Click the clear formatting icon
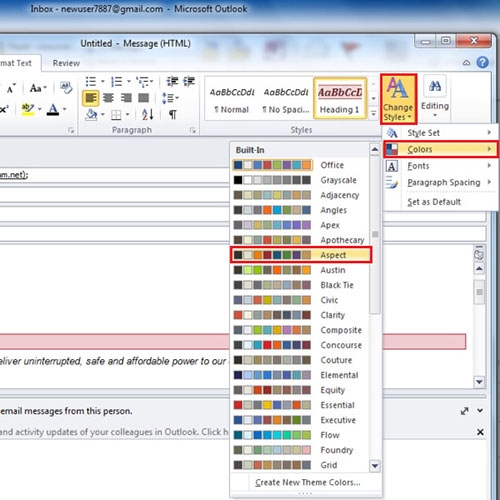This screenshot has height=500, width=500. [66, 88]
